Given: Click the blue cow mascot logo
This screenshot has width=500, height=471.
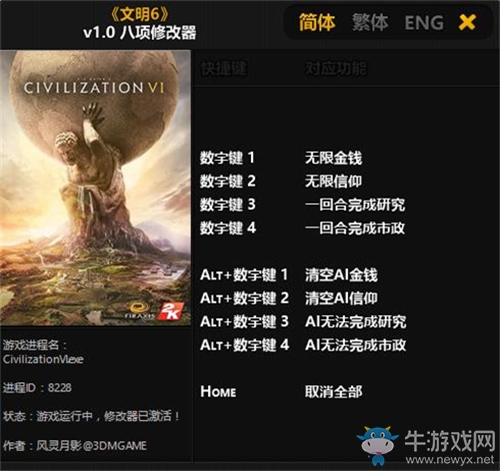Looking at the screenshot, I should 377,445.
